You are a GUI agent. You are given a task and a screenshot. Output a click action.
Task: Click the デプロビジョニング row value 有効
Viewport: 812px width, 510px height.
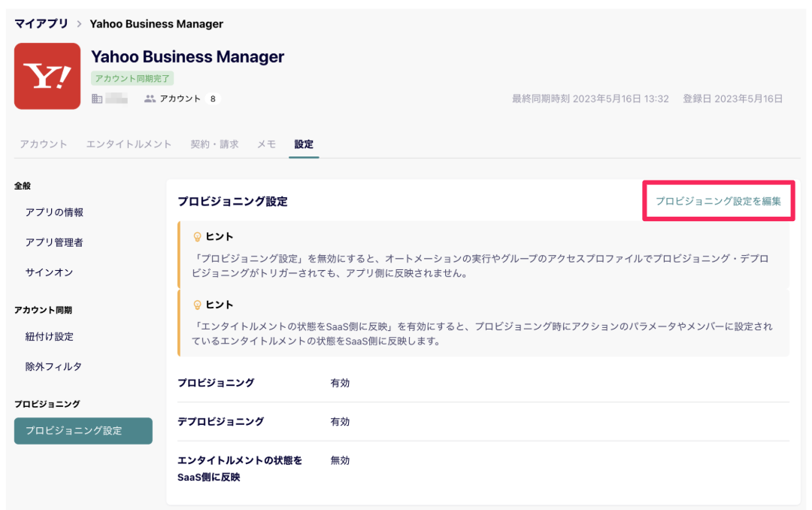[x=341, y=421]
